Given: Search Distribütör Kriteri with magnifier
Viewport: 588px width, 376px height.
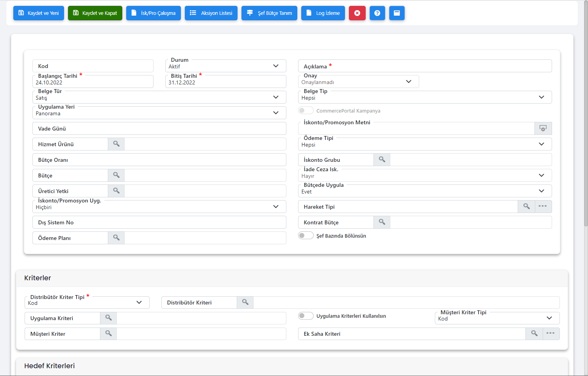Looking at the screenshot, I should pyautogui.click(x=245, y=302).
